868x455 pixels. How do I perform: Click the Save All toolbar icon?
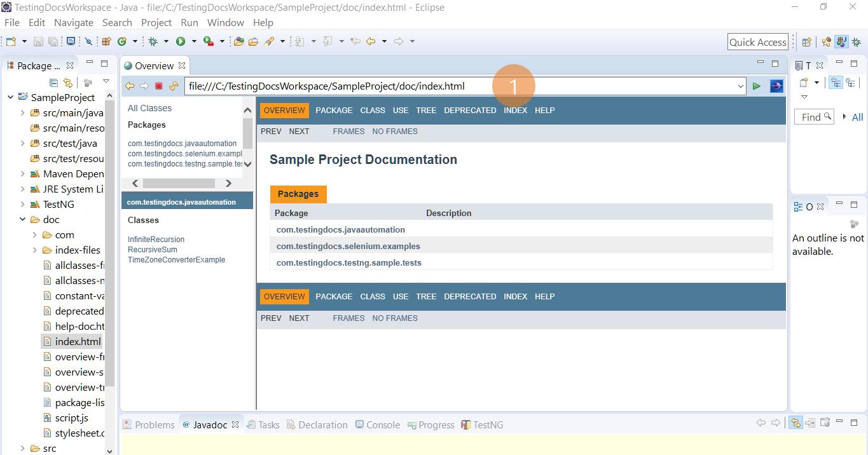pos(53,41)
